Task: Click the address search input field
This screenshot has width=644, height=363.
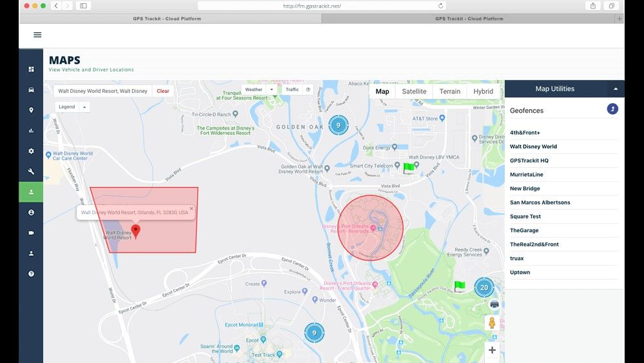Action: pos(102,91)
